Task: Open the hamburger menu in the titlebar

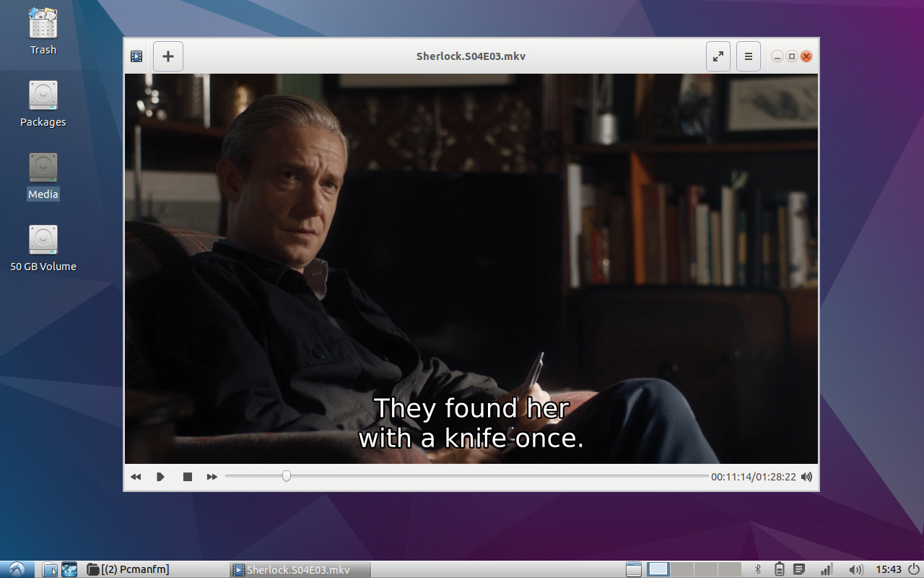Action: 748,56
